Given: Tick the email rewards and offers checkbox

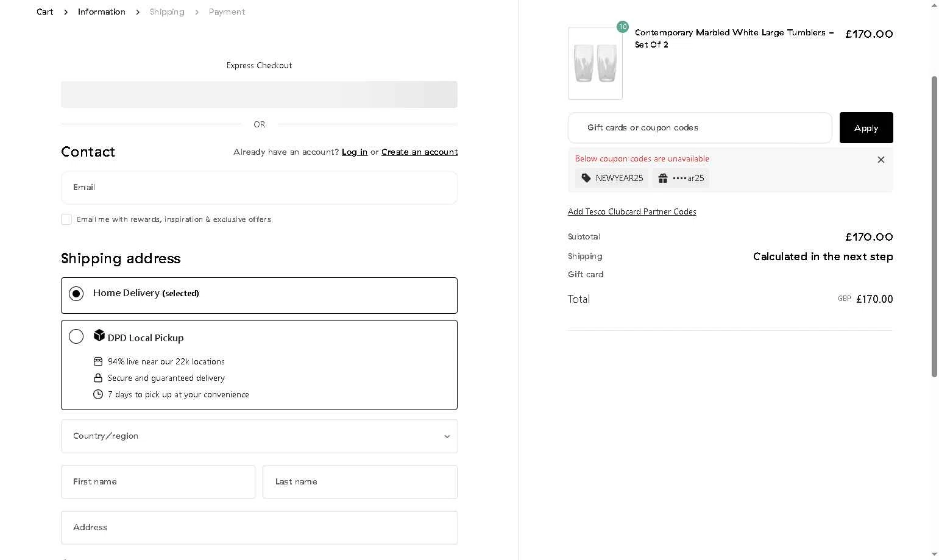Looking at the screenshot, I should (x=66, y=219).
